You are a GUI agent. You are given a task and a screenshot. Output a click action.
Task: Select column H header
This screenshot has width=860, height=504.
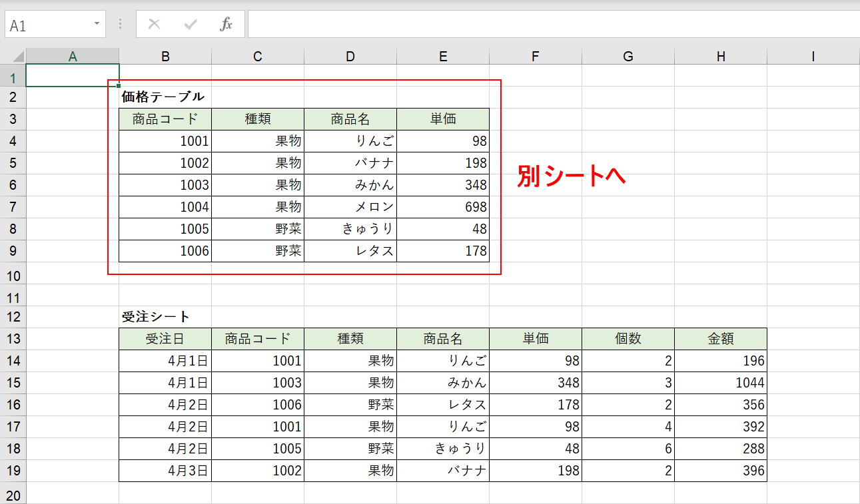coord(721,55)
